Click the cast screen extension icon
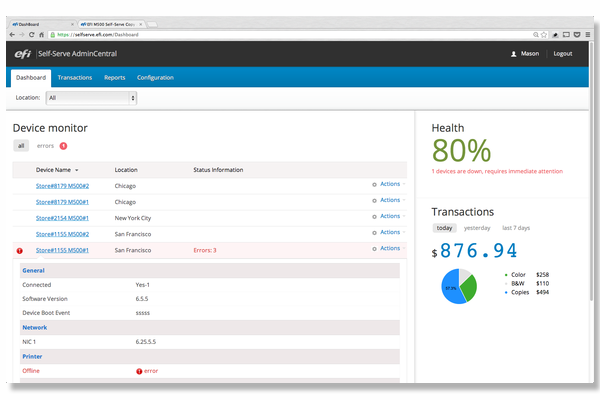This screenshot has width=600, height=400. tap(566, 34)
